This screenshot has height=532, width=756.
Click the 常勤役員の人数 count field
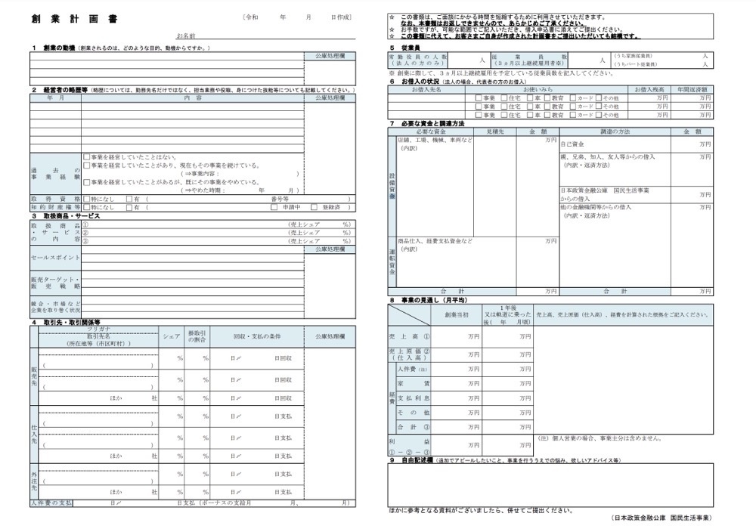pos(469,60)
